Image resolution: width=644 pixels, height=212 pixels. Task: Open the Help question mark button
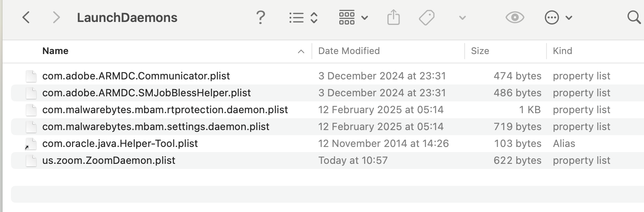tap(261, 18)
